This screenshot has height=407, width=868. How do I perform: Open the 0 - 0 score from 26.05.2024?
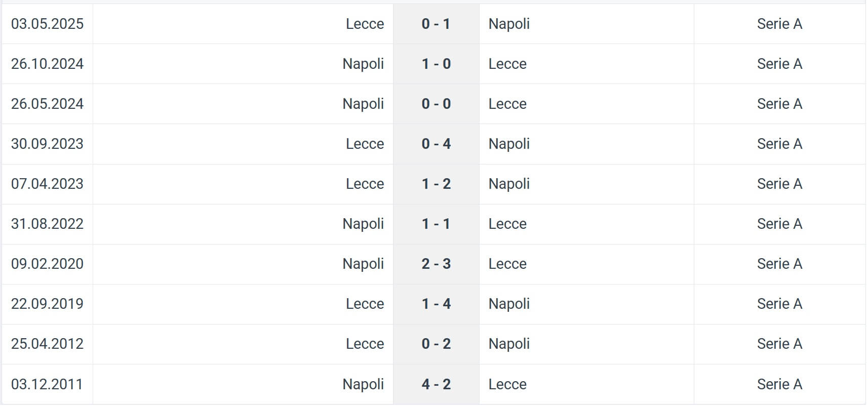click(x=436, y=104)
